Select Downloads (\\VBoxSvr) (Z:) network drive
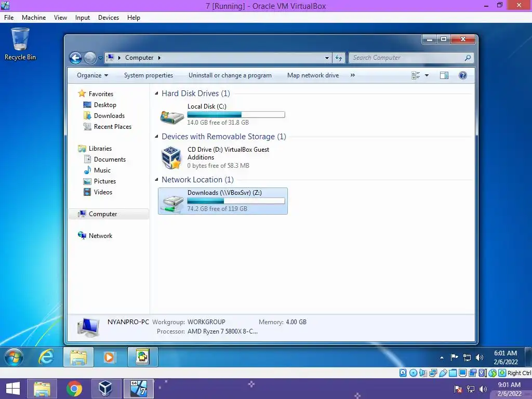This screenshot has width=532, height=399. coord(222,201)
